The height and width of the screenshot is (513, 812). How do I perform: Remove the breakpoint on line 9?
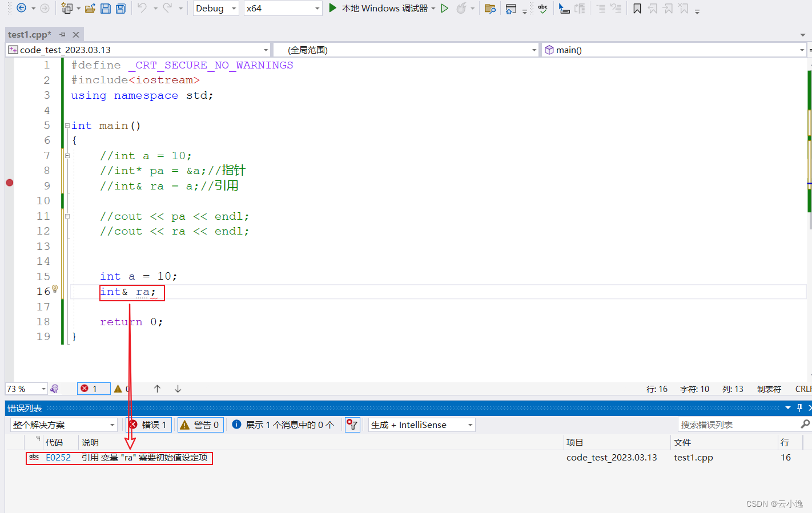coord(10,183)
